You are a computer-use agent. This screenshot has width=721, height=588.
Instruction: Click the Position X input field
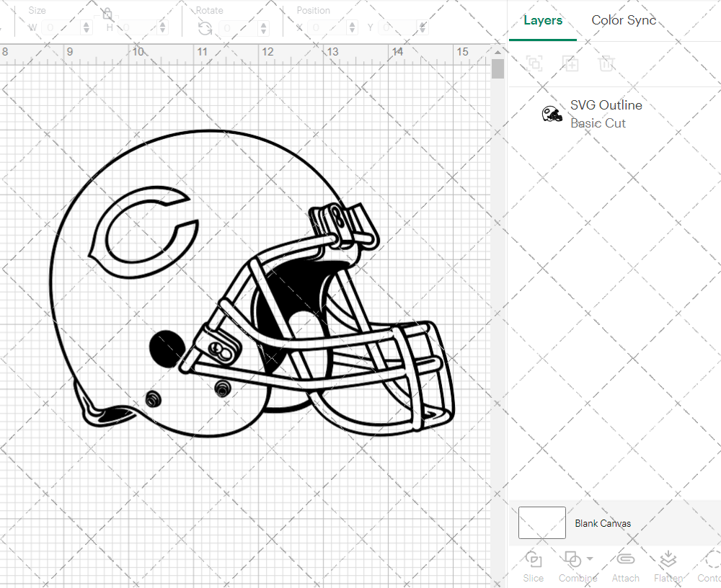(x=327, y=27)
